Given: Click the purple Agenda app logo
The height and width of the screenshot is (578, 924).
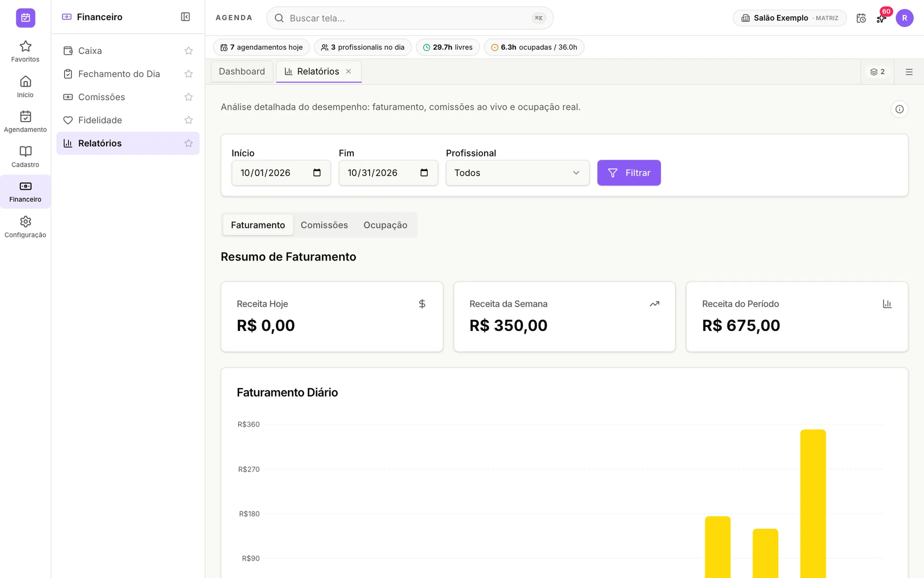Looking at the screenshot, I should [26, 18].
